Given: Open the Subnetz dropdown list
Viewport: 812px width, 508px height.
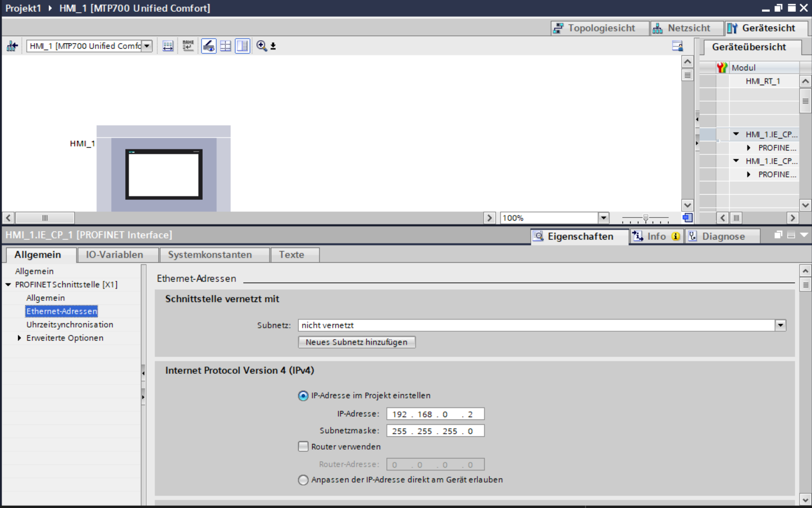Looking at the screenshot, I should pyautogui.click(x=780, y=326).
